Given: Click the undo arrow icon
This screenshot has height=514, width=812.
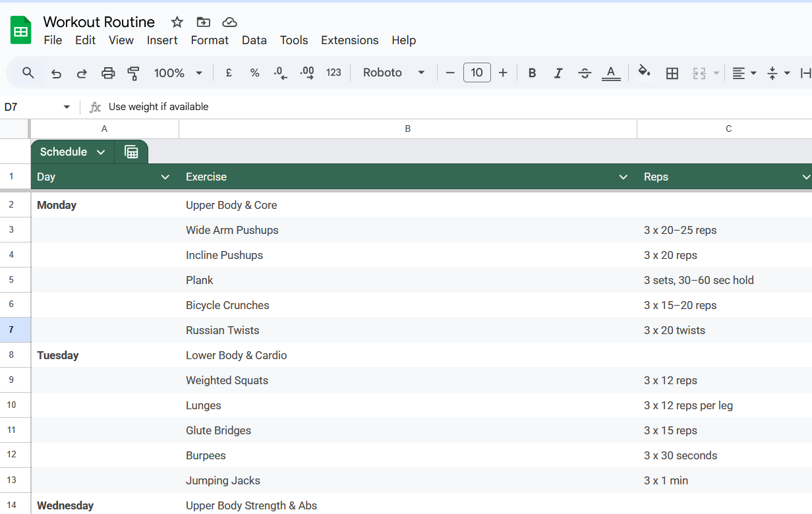Looking at the screenshot, I should tap(56, 73).
